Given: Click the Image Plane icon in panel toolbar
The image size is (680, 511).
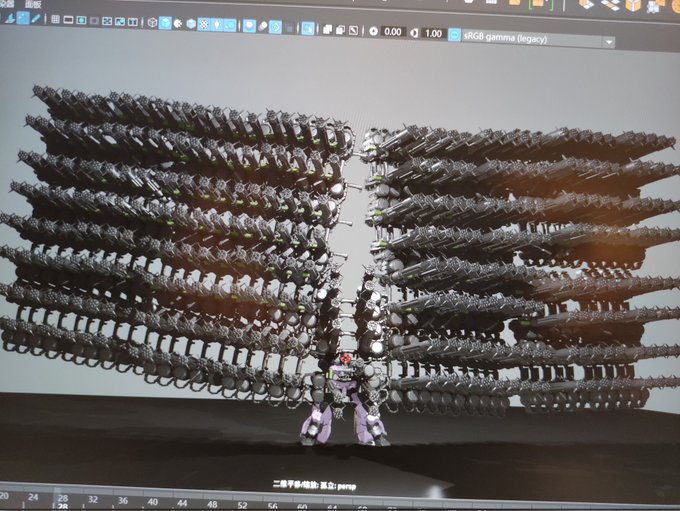Looking at the screenshot, I should coord(10,19).
